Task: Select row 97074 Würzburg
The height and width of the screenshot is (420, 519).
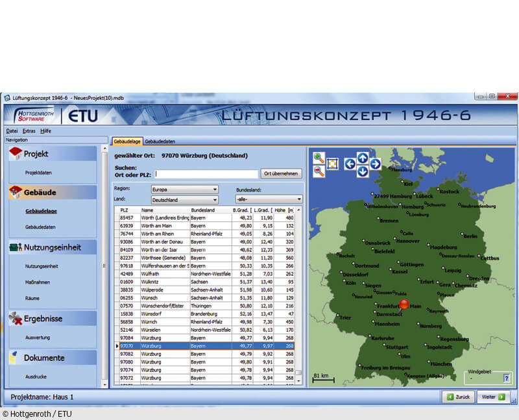Action: click(x=204, y=369)
